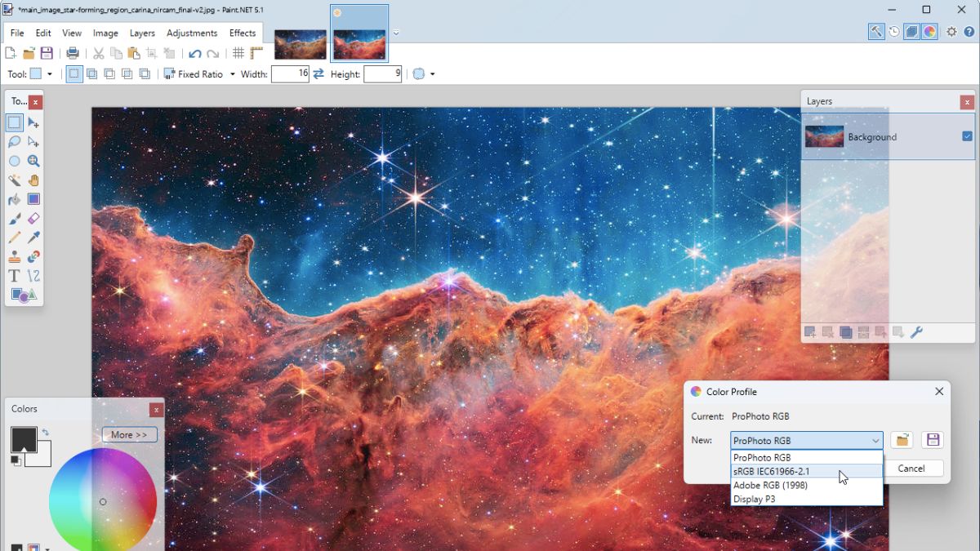Click the Open file folder icon

(29, 53)
